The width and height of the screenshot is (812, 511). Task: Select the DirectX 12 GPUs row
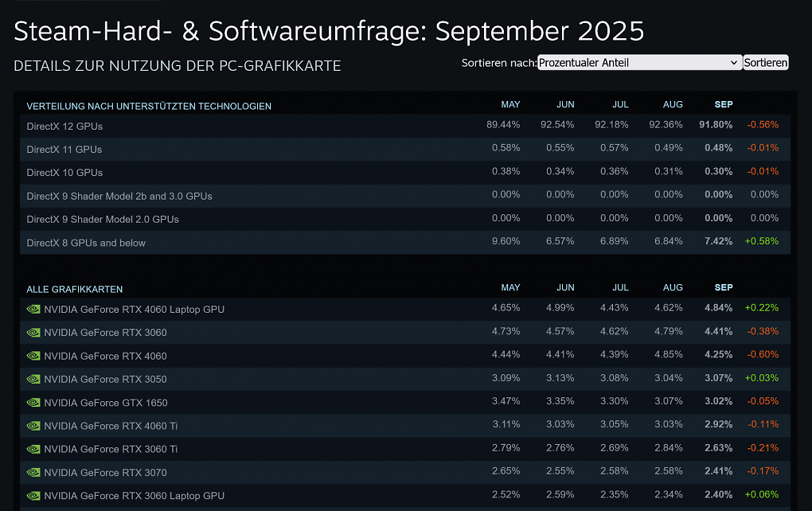click(405, 126)
